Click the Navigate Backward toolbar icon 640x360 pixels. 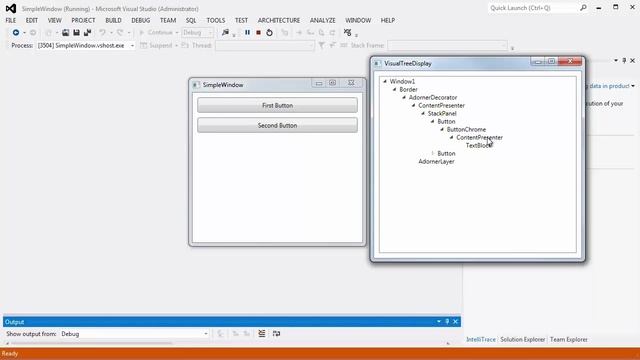point(16,33)
